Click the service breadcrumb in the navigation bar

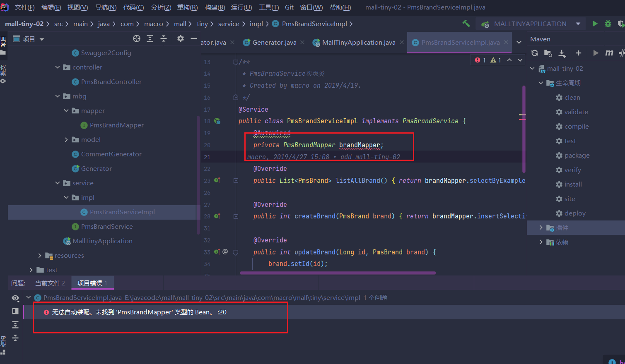tap(229, 24)
